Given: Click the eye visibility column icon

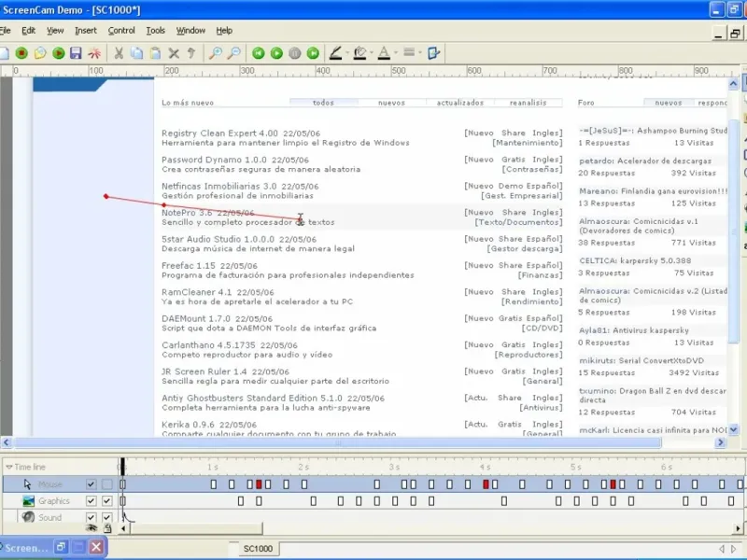Looking at the screenshot, I should click(91, 527).
